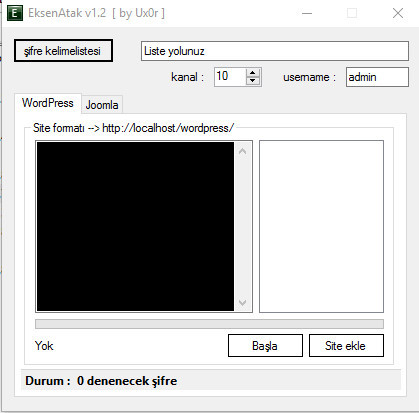Click the attack progress bar
This screenshot has height=413, width=419.
click(x=209, y=324)
